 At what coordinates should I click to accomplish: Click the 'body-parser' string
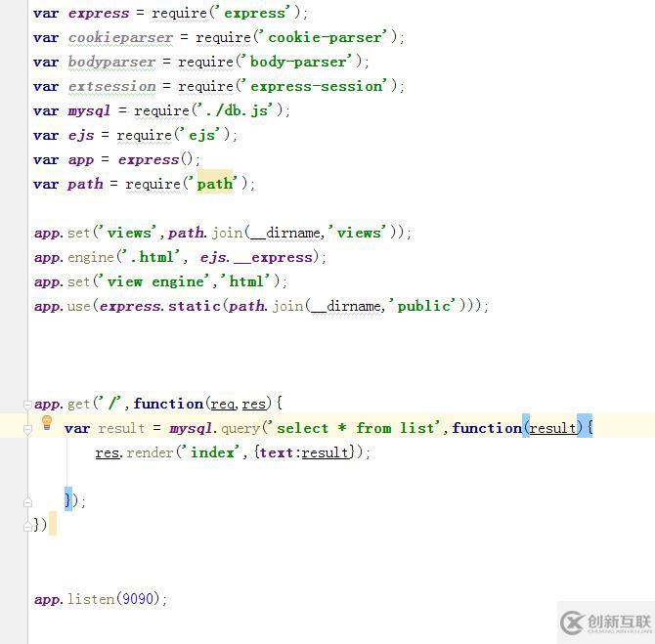pyautogui.click(x=298, y=62)
